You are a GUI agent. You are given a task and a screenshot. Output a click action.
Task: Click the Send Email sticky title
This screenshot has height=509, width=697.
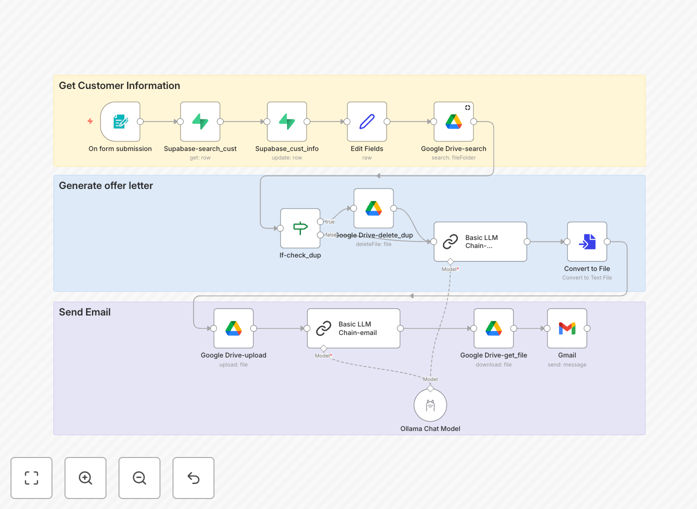pyautogui.click(x=84, y=312)
